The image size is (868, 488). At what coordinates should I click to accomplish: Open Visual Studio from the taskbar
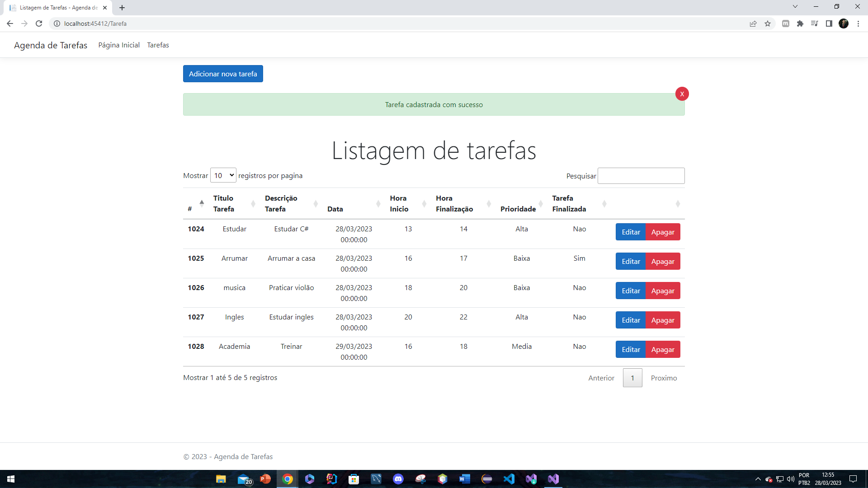tap(554, 479)
